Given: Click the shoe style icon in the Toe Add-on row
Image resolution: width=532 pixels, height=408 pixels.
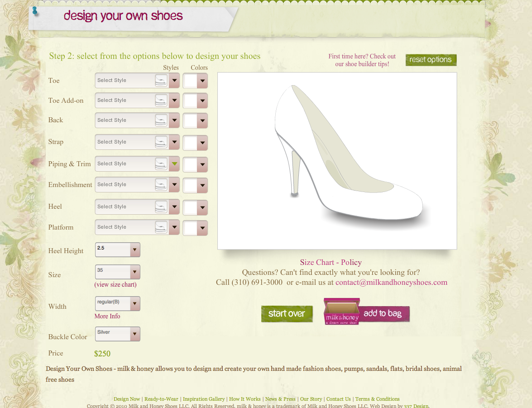Looking at the screenshot, I should pyautogui.click(x=161, y=101).
